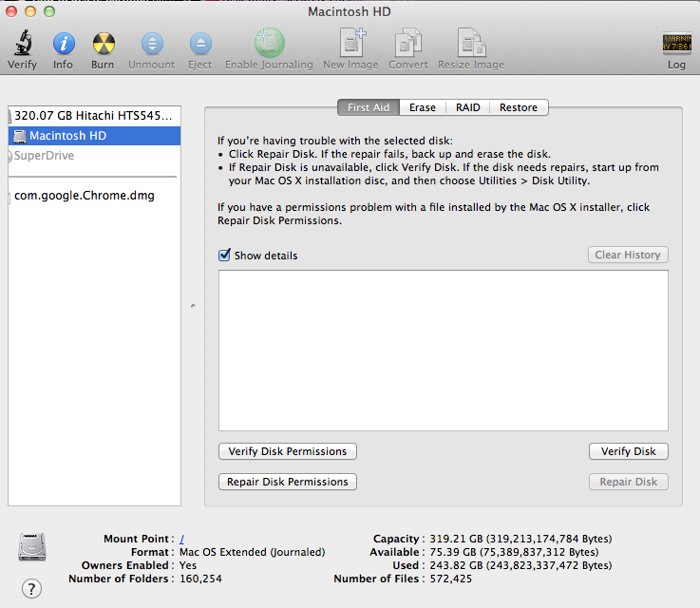Click the Used value 243.82 GB

tap(520, 565)
